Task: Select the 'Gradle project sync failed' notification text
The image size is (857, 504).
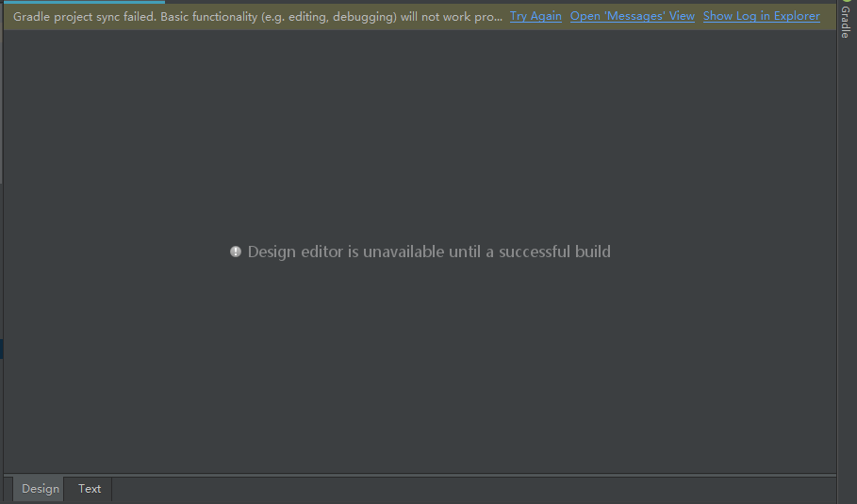Action: point(257,16)
